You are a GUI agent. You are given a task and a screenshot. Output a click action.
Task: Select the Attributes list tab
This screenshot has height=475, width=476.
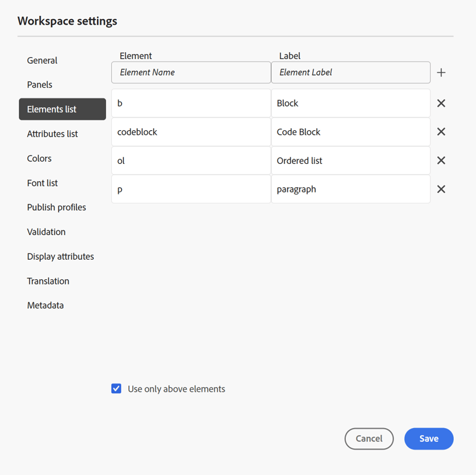[x=53, y=134]
